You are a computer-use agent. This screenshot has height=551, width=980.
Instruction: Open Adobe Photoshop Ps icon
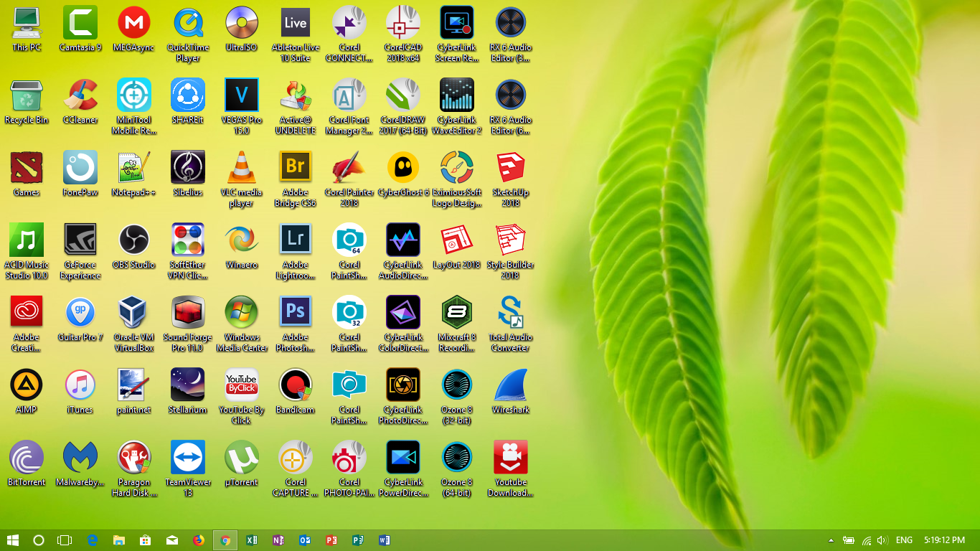click(x=296, y=312)
